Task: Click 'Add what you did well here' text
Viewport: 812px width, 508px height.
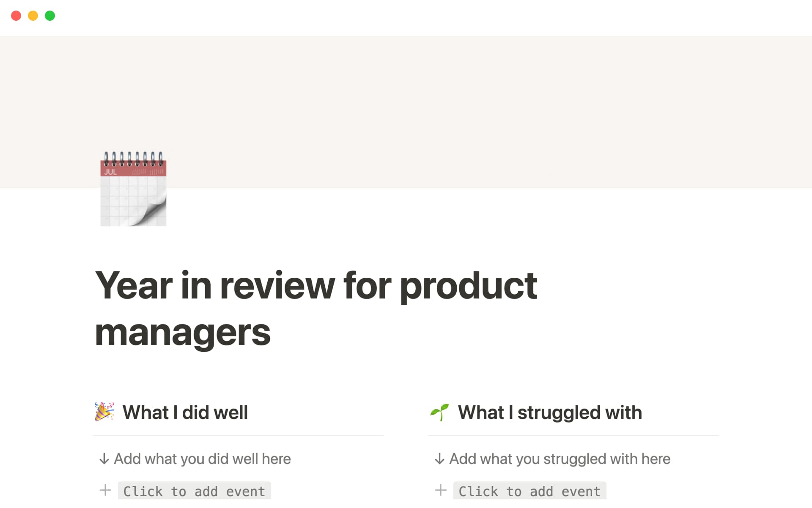Action: tap(202, 459)
